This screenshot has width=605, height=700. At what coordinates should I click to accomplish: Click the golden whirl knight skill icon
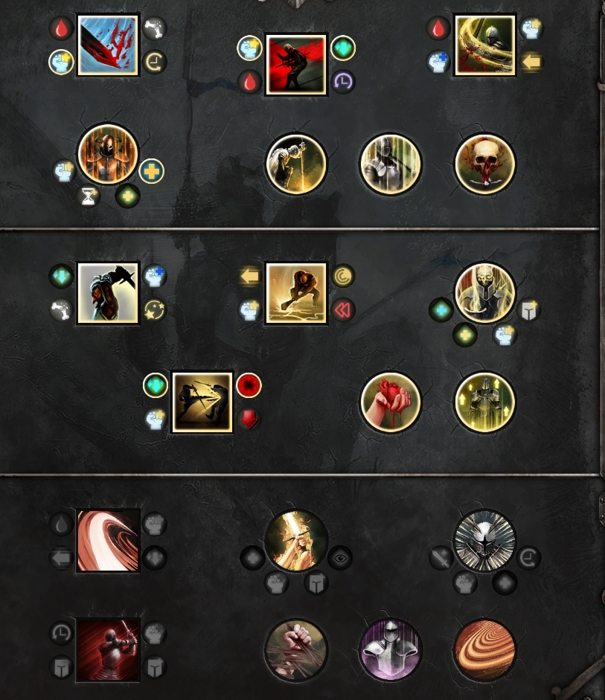(485, 45)
